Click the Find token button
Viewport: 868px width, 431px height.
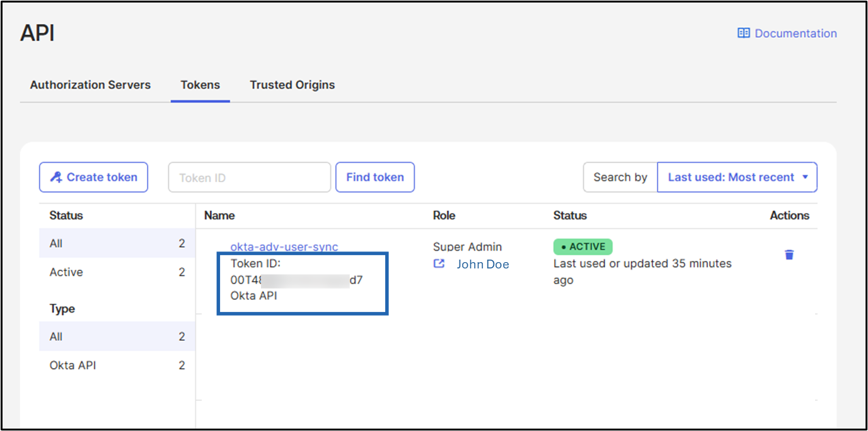click(x=375, y=177)
